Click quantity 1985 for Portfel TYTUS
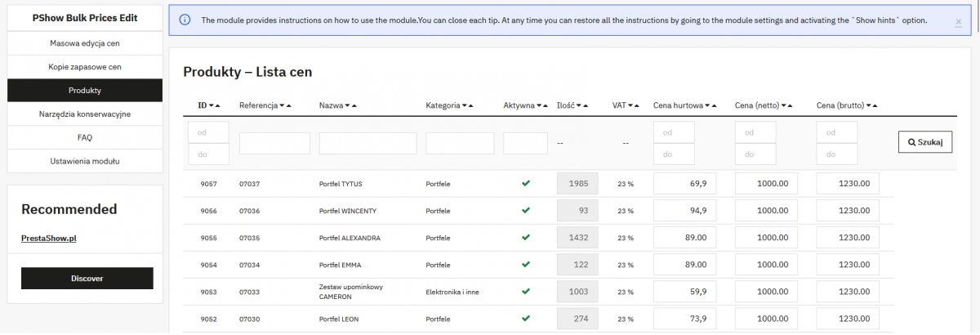980x335 pixels. 577,183
